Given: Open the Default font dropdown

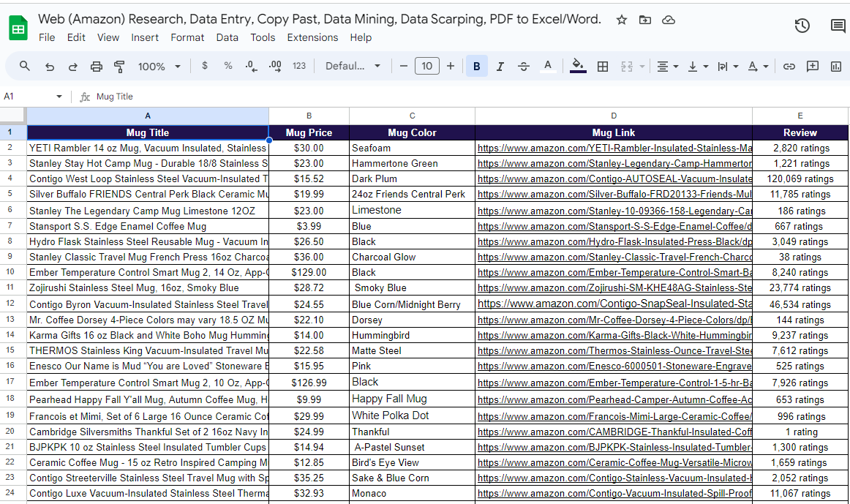Looking at the screenshot, I should 353,66.
